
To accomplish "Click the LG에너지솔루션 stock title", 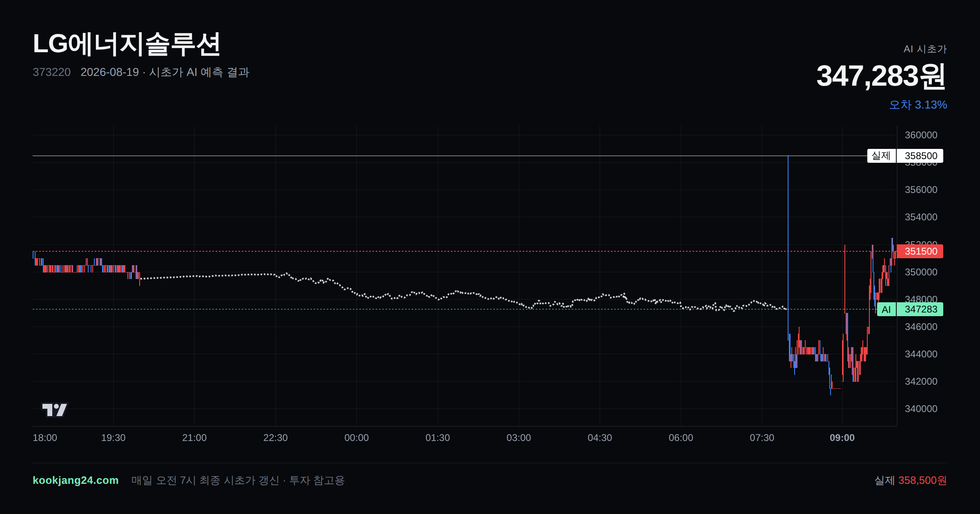I will point(127,44).
